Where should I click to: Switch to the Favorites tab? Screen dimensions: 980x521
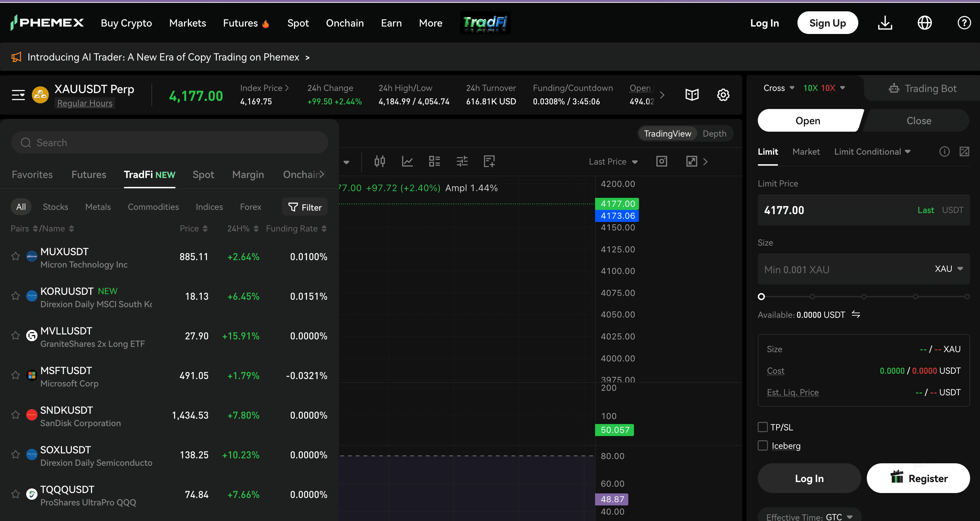click(32, 175)
